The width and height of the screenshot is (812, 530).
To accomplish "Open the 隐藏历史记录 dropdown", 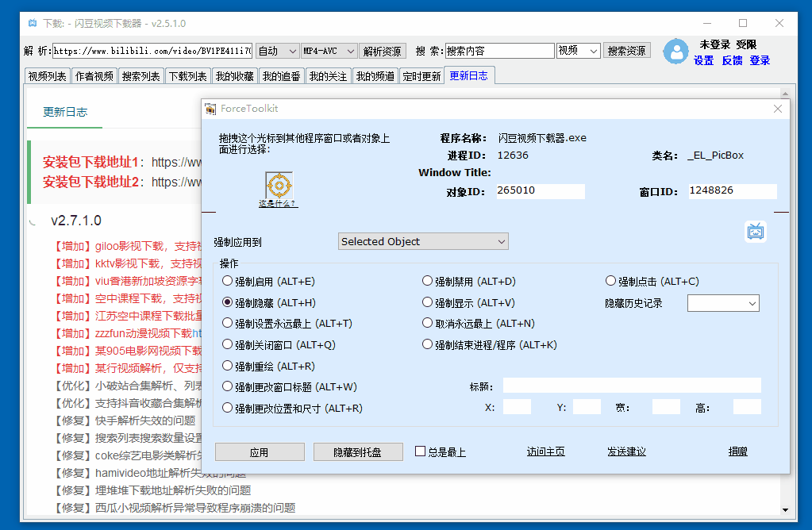I will (x=722, y=303).
